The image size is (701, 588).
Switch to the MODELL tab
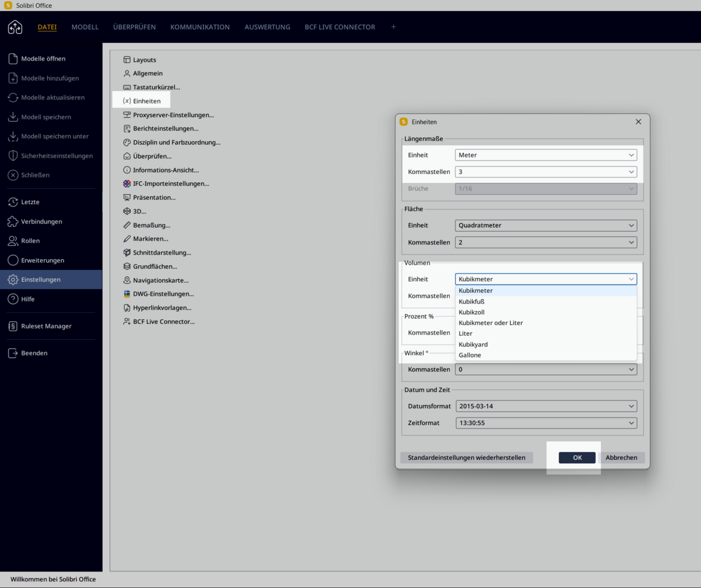point(85,27)
